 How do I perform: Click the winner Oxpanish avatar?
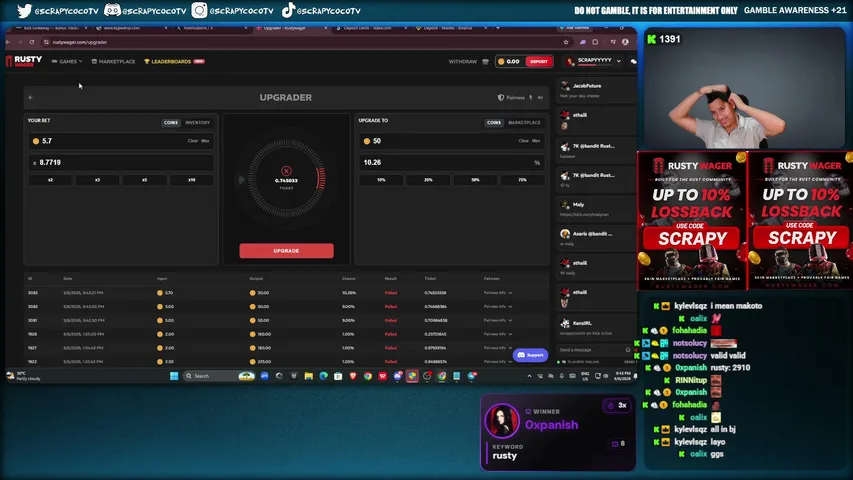pos(502,420)
